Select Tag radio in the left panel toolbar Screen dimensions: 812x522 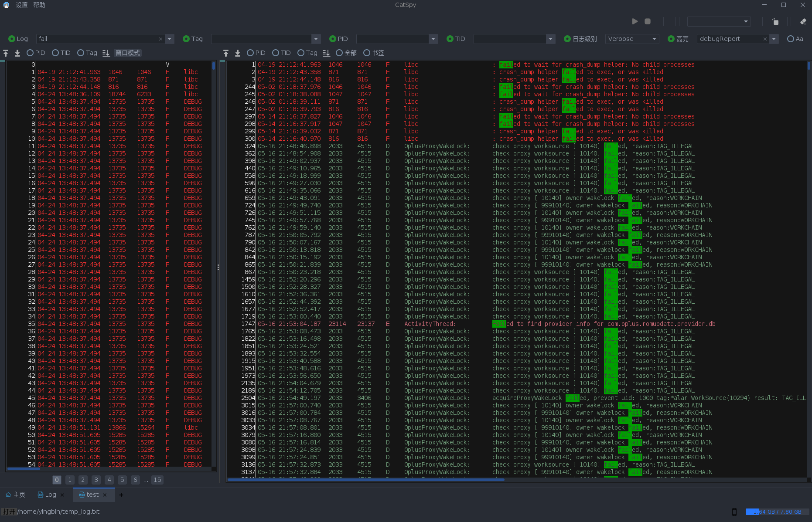click(87, 53)
